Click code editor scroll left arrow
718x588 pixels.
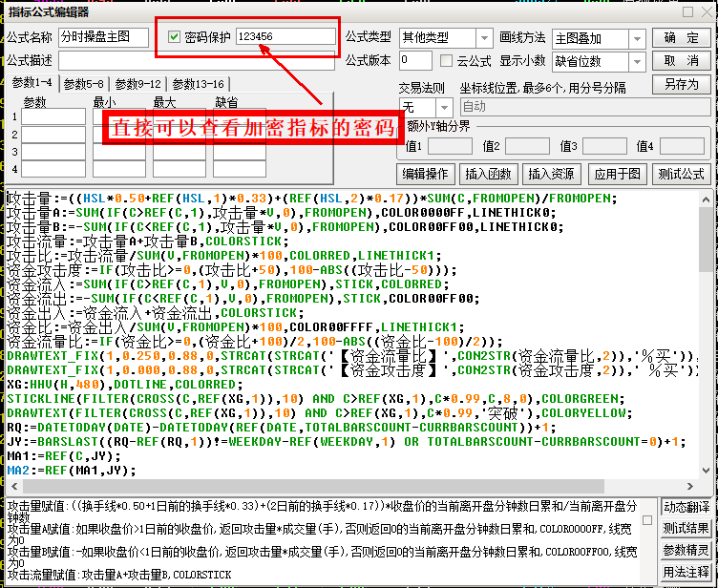pyautogui.click(x=14, y=486)
